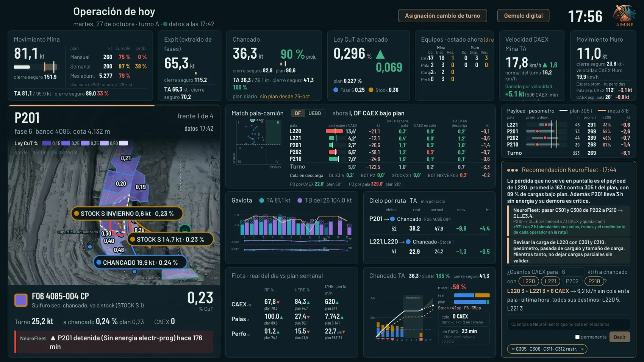This screenshot has height=362, width=644.
Task: Toggle the L220 shovel chip
Action: [x=528, y=281]
